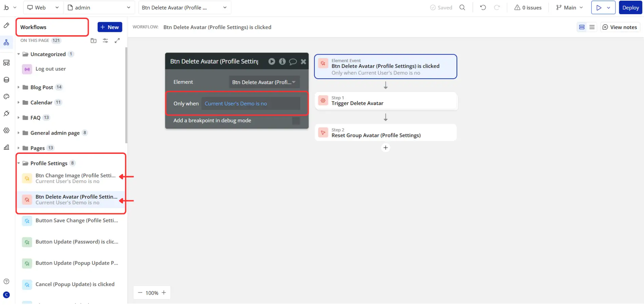Open the event comment bubble icon
644x305 pixels.
point(293,61)
